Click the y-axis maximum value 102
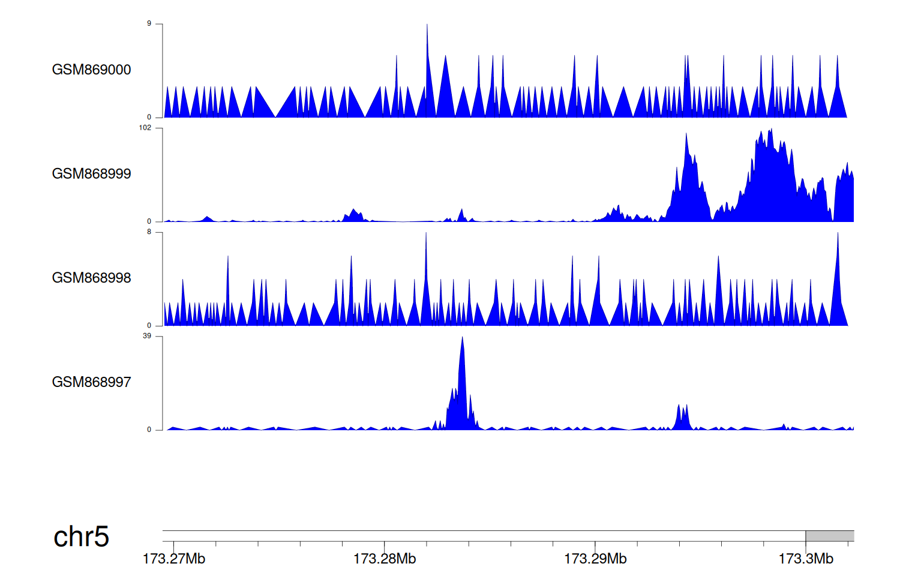The image size is (900, 588). click(x=145, y=128)
